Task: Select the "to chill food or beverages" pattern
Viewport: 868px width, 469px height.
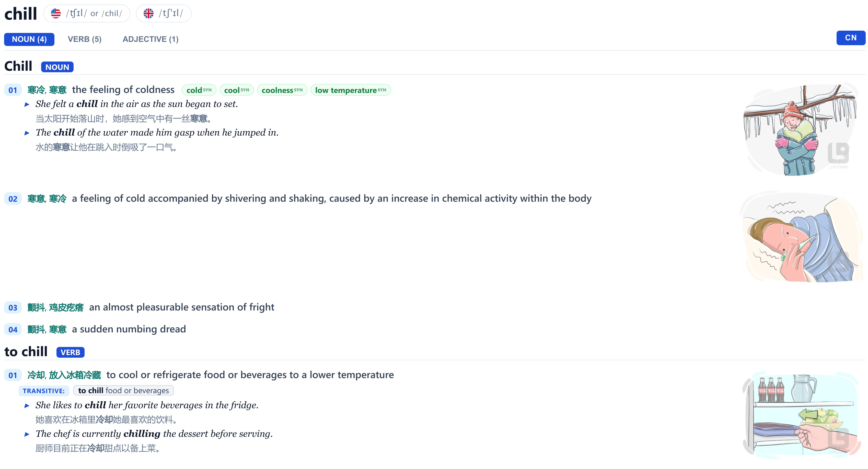Action: tap(123, 391)
